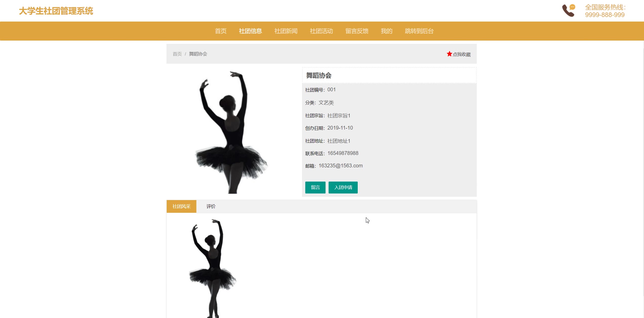Select 社团活动 in the top navigation
The image size is (644, 318).
point(321,31)
